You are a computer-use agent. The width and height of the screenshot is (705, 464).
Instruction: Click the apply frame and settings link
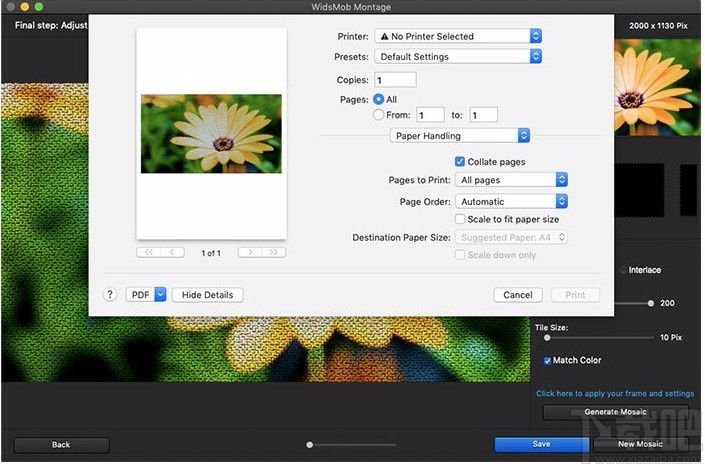tap(615, 393)
